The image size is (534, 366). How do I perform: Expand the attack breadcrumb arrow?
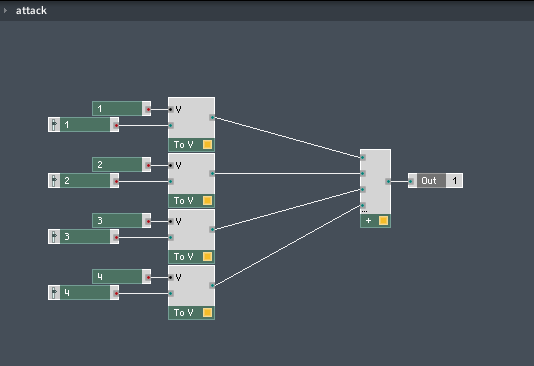(5, 11)
